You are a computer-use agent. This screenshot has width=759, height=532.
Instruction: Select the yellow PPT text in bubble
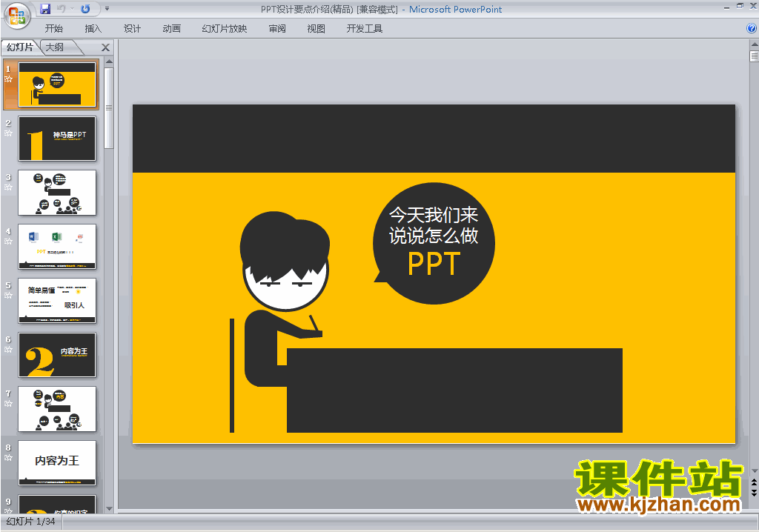coord(434,264)
